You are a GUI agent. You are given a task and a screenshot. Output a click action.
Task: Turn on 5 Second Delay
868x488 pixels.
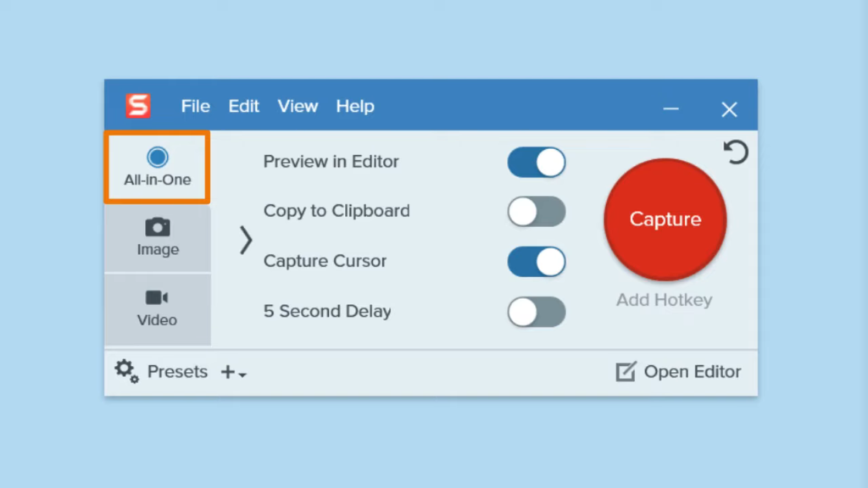pos(537,312)
